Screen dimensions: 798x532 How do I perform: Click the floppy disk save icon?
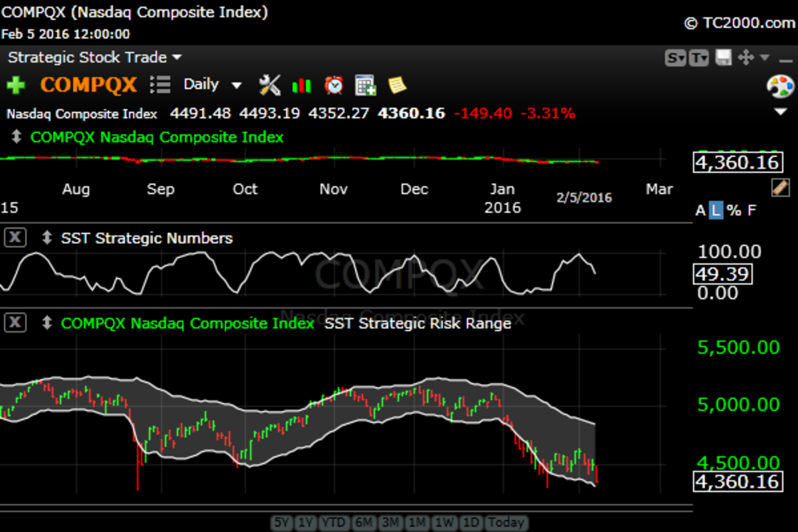point(724,58)
